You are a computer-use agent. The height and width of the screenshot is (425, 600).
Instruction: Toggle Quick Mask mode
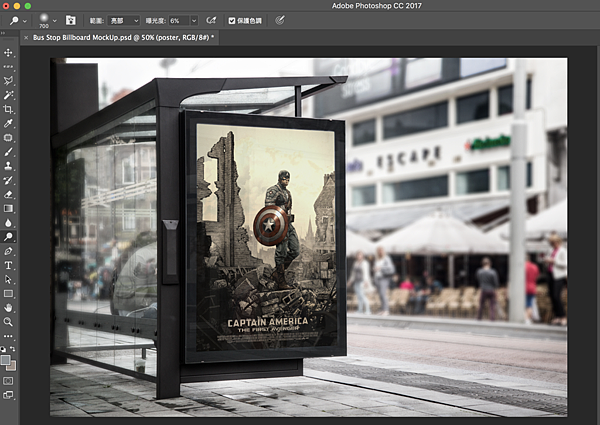[8, 381]
